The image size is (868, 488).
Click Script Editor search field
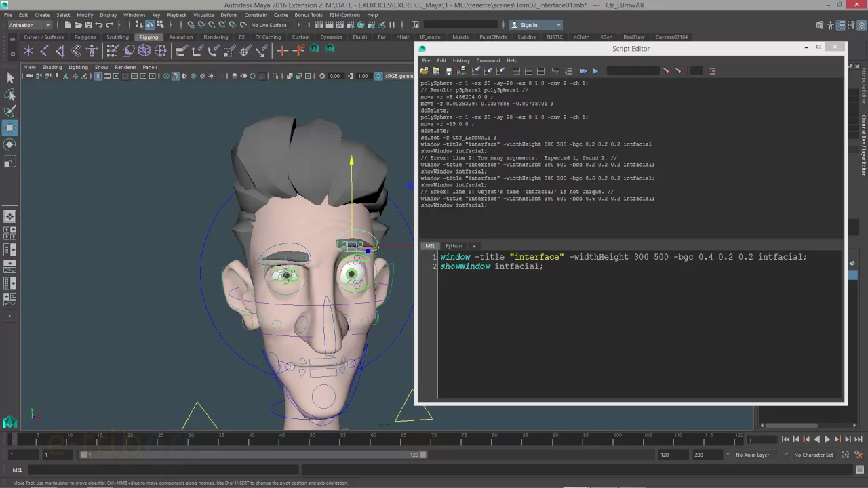[633, 70]
